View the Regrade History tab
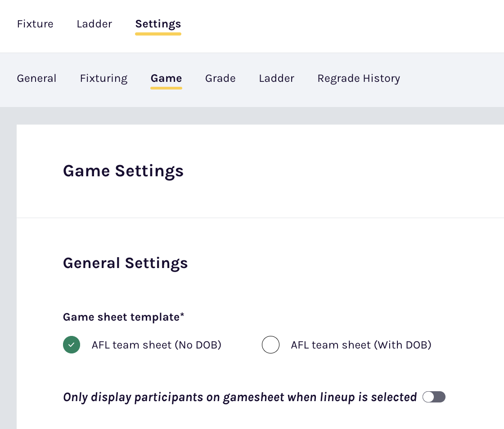 point(358,78)
